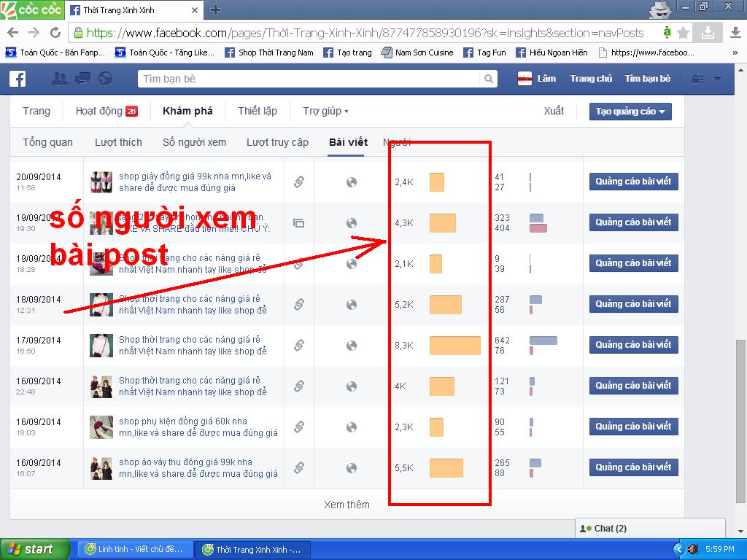This screenshot has height=560, width=747.
Task: Click the Facebook logo icon
Action: pyautogui.click(x=18, y=79)
